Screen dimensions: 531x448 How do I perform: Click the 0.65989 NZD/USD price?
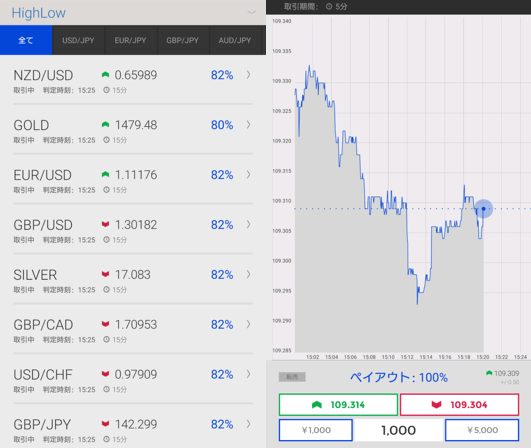tap(136, 75)
